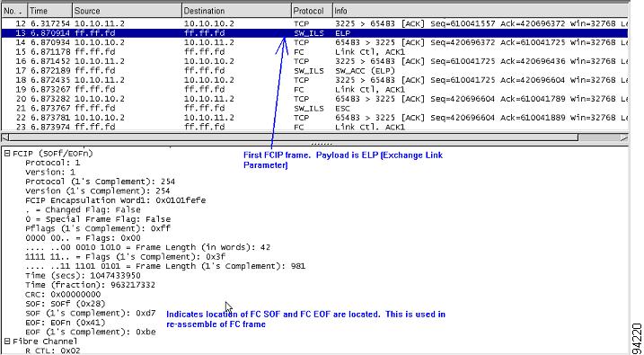Sort by the Info column header
The height and width of the screenshot is (355, 644).
point(481,11)
